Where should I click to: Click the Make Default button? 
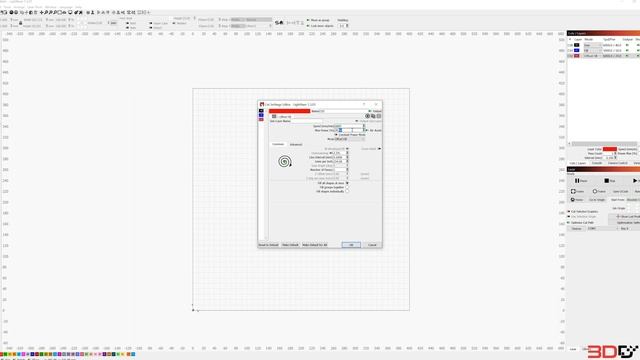[290, 245]
